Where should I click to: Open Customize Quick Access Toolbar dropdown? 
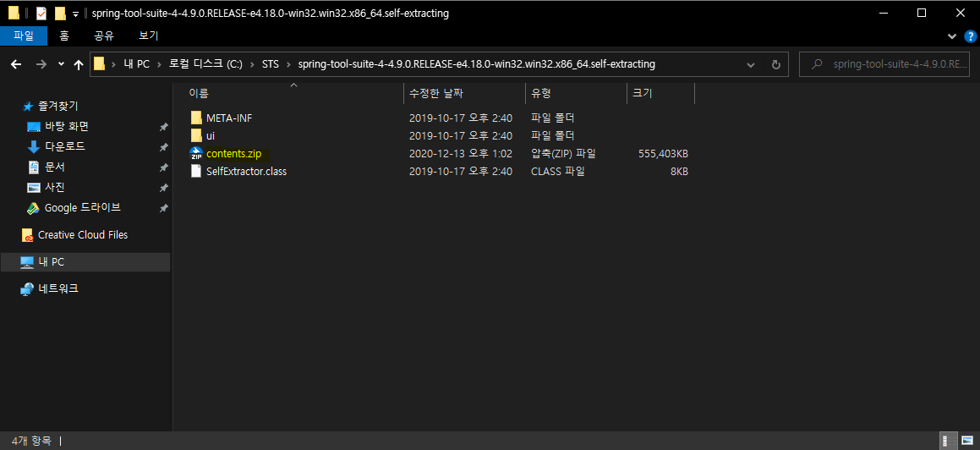coord(75,14)
